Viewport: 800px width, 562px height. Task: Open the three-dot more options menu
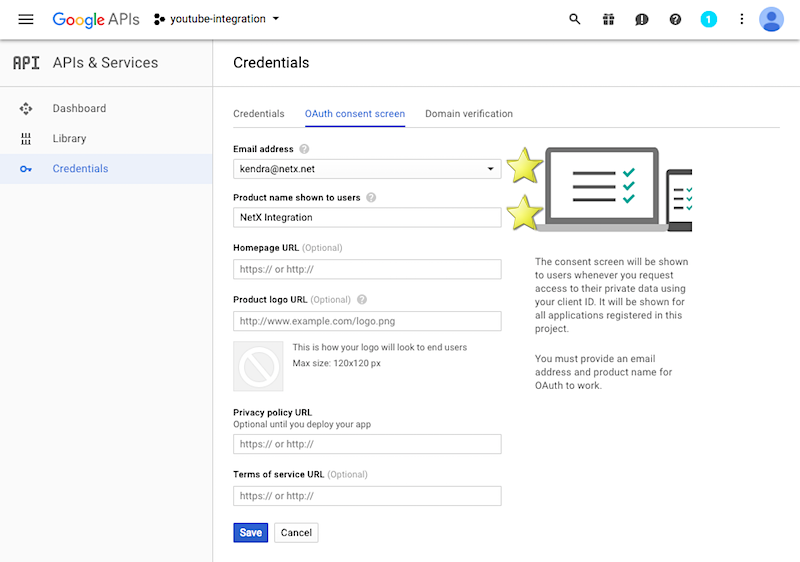741,19
